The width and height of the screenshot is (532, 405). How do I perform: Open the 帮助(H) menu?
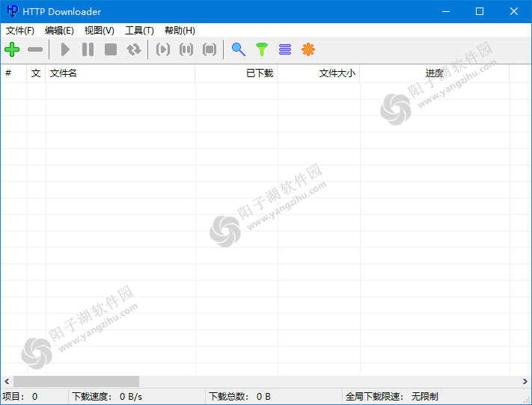tap(180, 31)
